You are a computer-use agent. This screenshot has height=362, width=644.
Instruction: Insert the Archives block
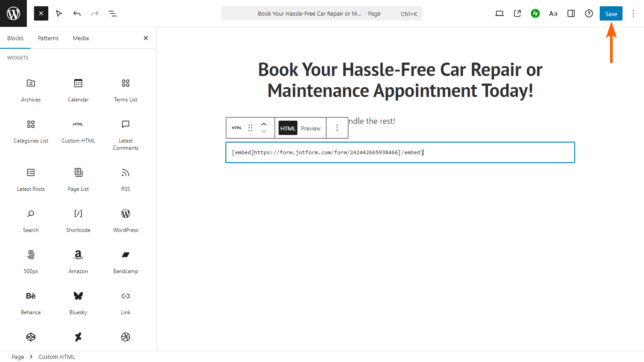[x=31, y=89]
